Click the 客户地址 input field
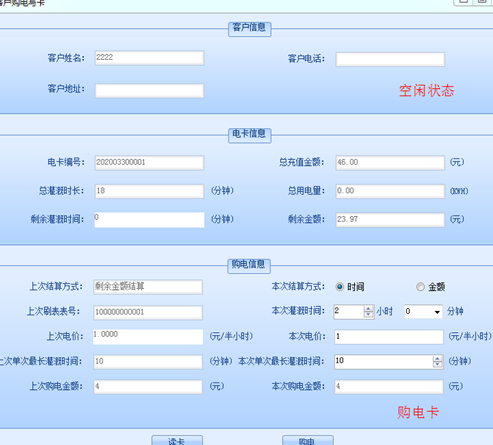The height and width of the screenshot is (445, 493). 149,91
